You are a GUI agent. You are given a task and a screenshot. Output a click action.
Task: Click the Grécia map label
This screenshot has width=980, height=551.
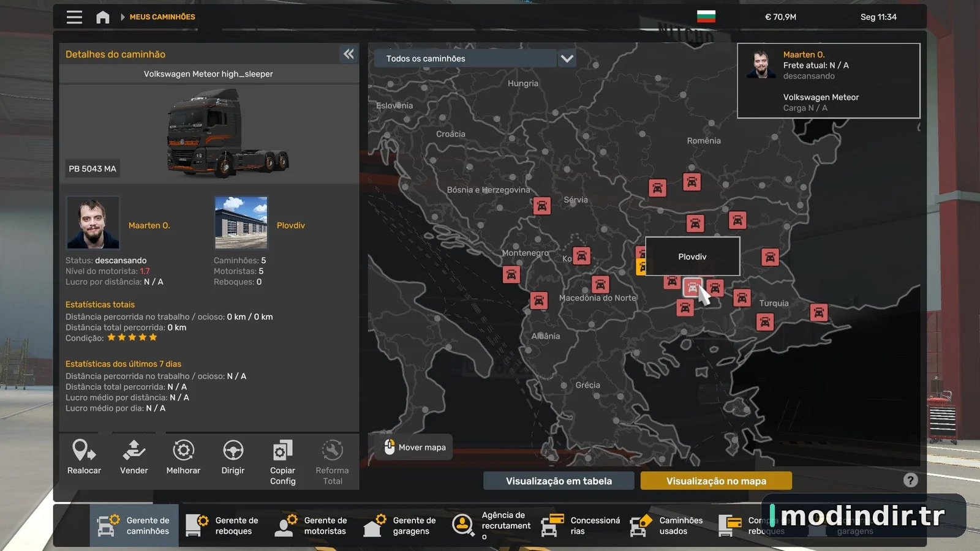coord(588,385)
